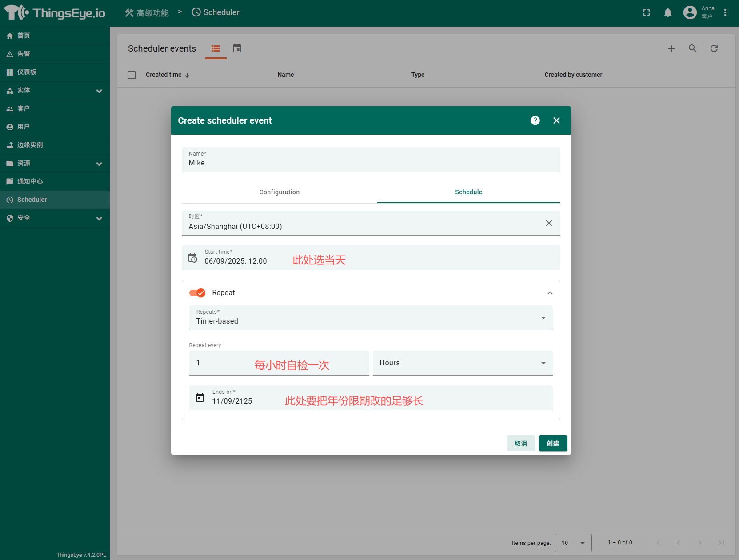Viewport: 739px width, 560px height.
Task: Click the 取消 cancel button
Action: point(521,443)
